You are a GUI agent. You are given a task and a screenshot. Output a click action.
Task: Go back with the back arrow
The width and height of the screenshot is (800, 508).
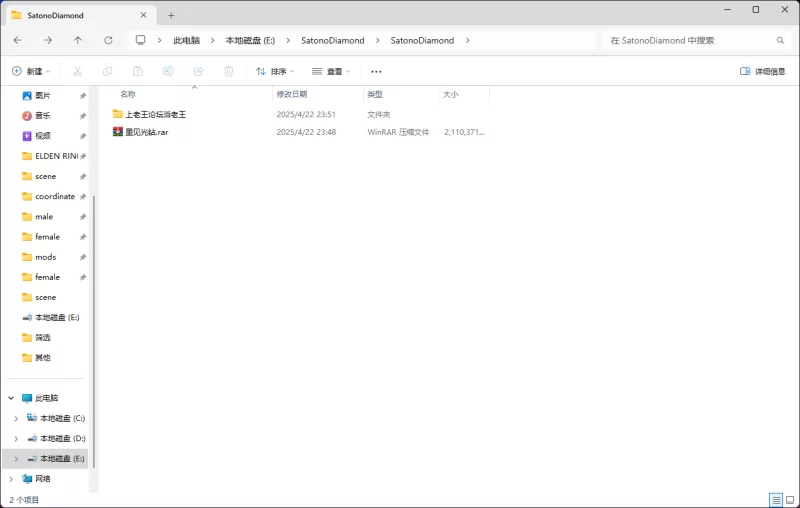[x=18, y=40]
